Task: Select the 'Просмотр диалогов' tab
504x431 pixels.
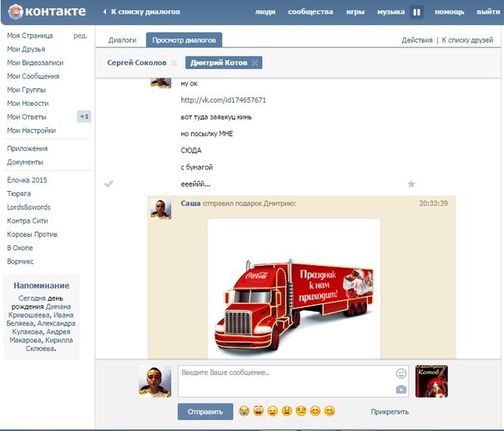Action: coord(184,40)
